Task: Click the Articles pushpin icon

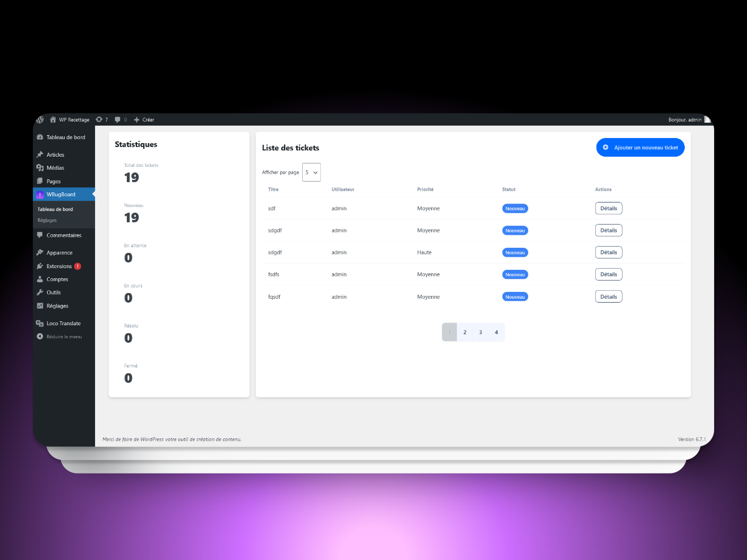Action: coord(40,155)
